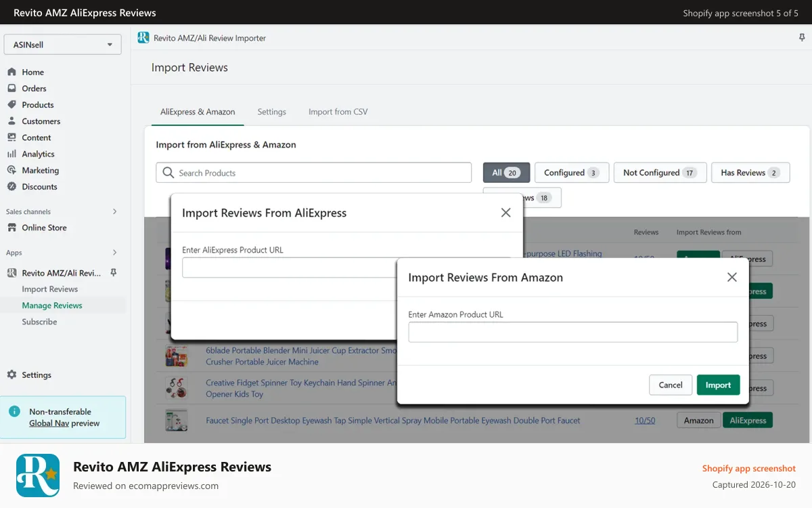Open 6blade Portable Blender product link
Image resolution: width=812 pixels, height=508 pixels.
(x=301, y=356)
